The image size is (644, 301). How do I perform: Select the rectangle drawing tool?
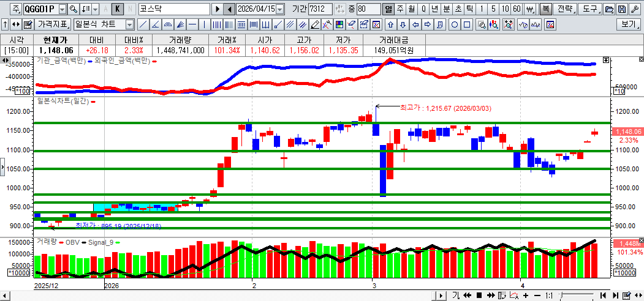(468, 25)
